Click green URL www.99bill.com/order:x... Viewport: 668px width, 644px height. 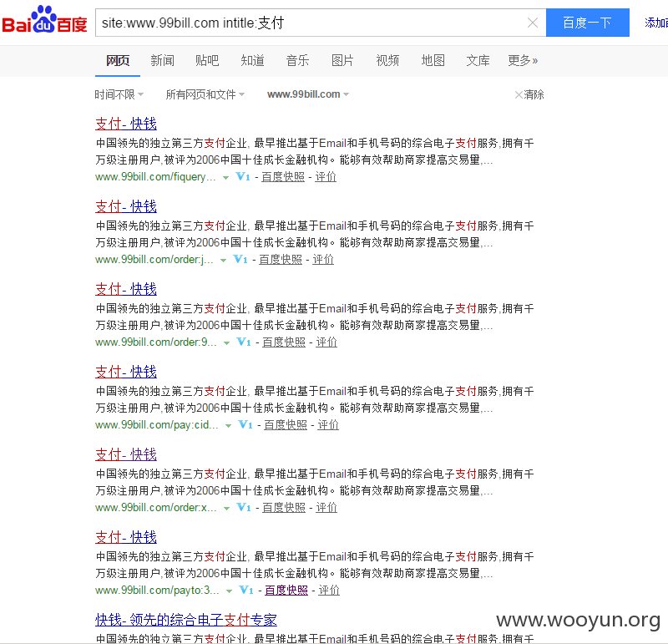pos(156,507)
